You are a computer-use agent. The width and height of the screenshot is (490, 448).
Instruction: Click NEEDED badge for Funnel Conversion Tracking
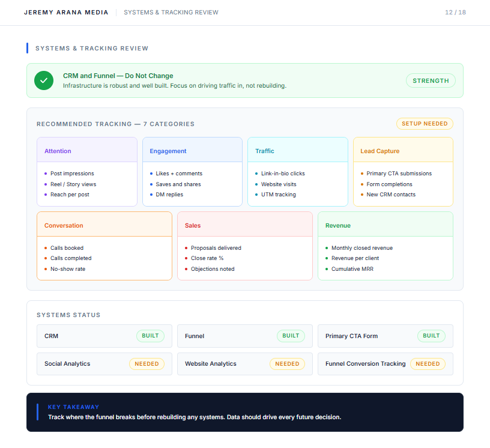pos(428,364)
